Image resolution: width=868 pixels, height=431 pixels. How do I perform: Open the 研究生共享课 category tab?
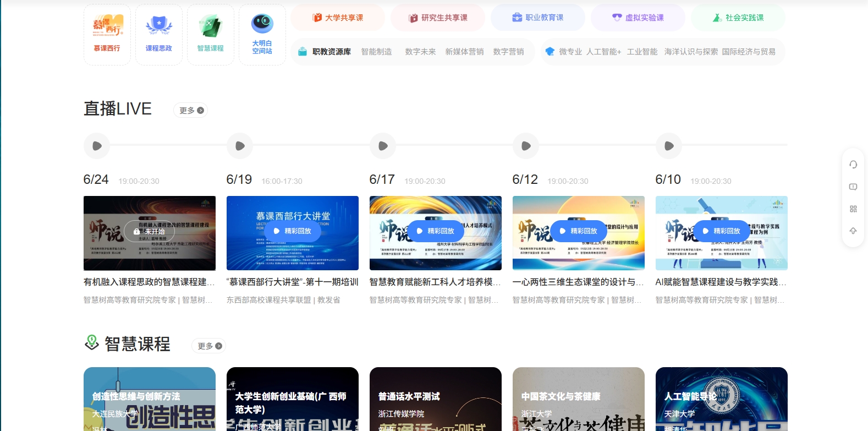click(x=438, y=18)
